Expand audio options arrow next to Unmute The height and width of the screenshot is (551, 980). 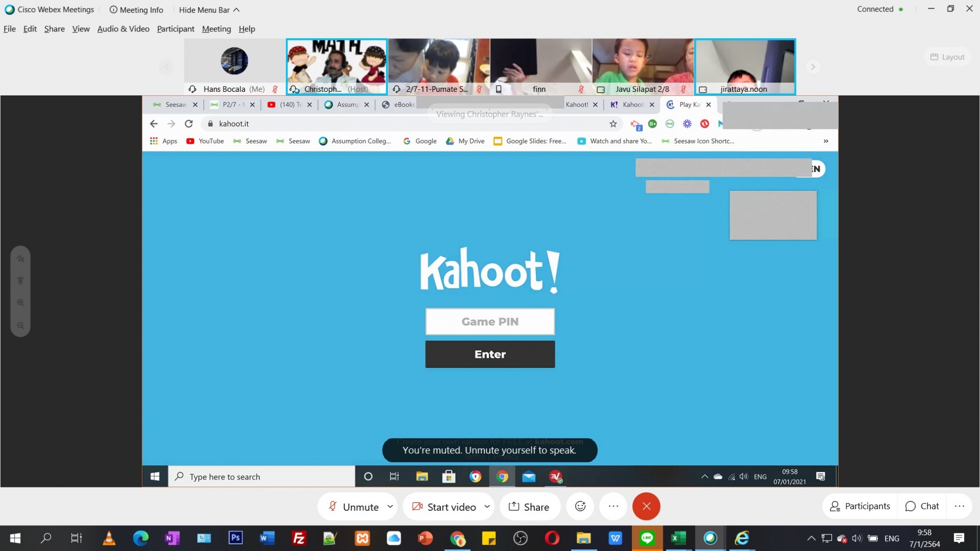(x=390, y=507)
